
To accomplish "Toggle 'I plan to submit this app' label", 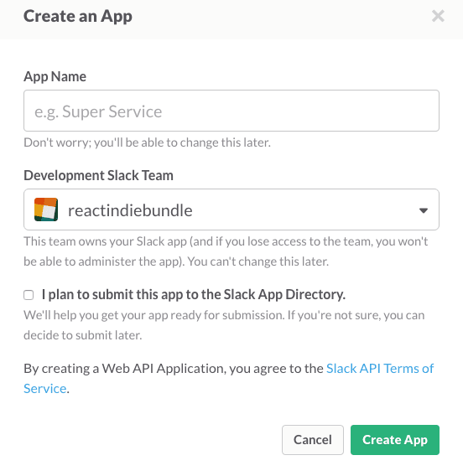I will (194, 294).
